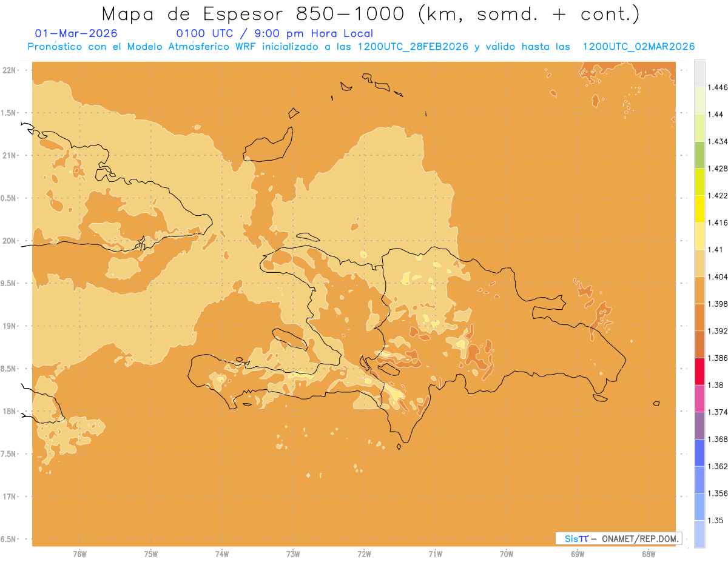
Task: Click the date "01-Mar-2026"
Action: tap(76, 33)
